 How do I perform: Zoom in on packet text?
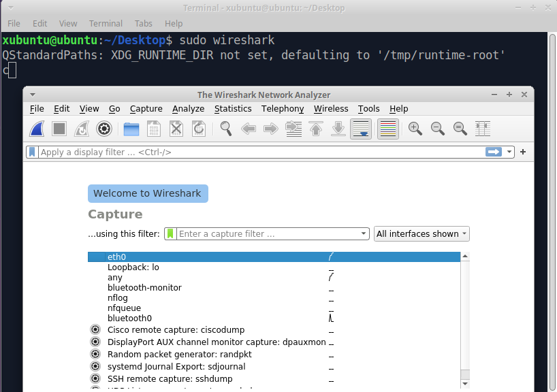415,129
